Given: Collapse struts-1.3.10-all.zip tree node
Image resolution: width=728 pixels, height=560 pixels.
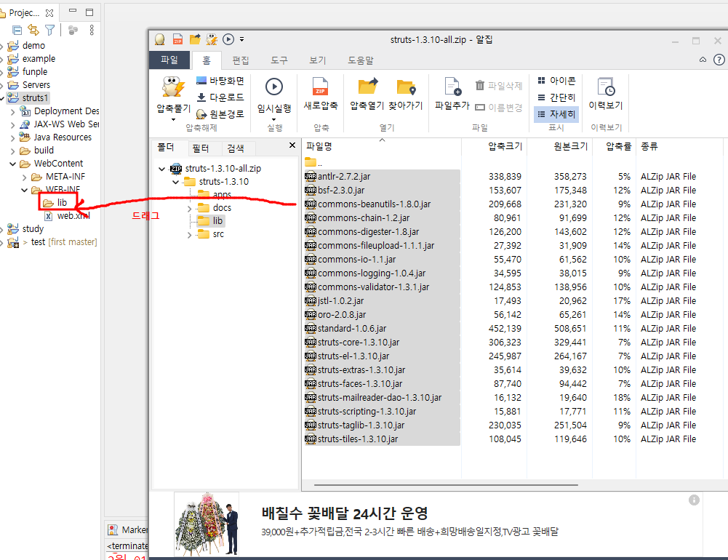Looking at the screenshot, I should pyautogui.click(x=161, y=169).
